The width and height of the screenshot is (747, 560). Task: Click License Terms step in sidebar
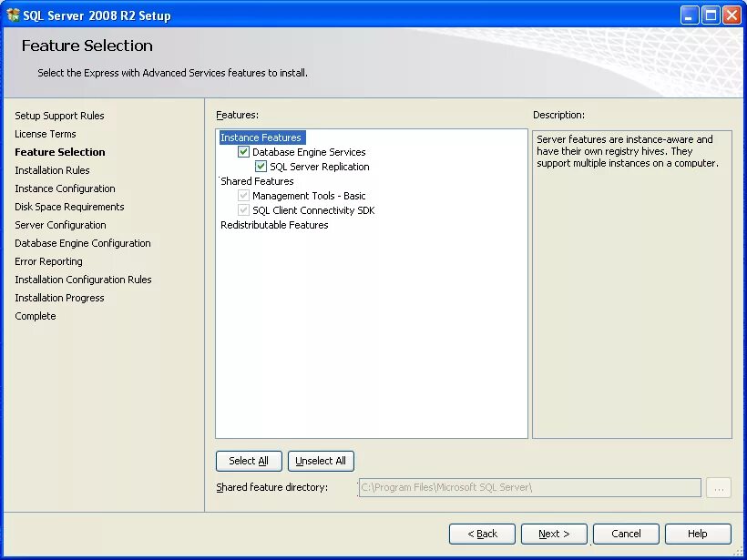46,134
